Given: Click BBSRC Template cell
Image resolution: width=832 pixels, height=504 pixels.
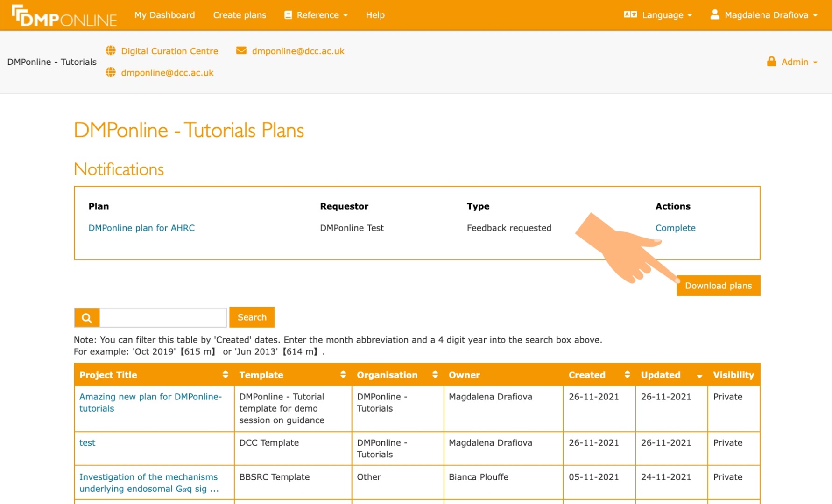Looking at the screenshot, I should 275,477.
